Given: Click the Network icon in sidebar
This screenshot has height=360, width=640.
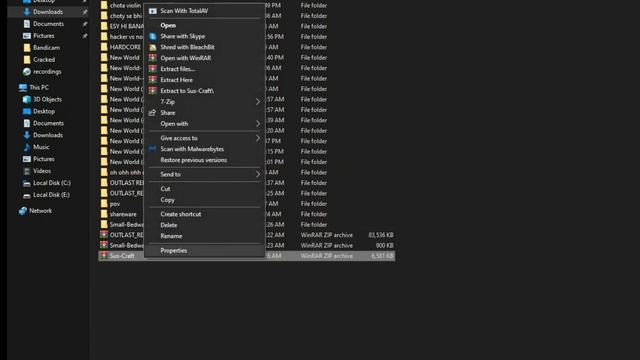Looking at the screenshot, I should click(x=23, y=211).
